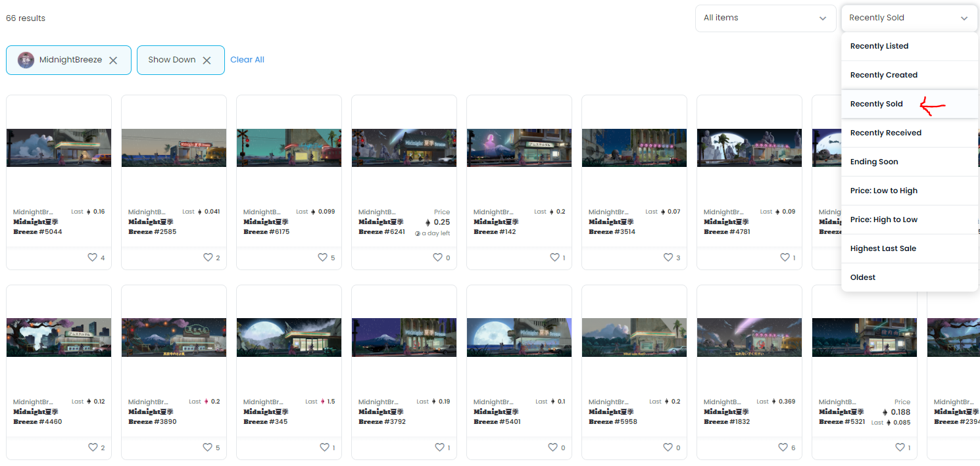Open Midnight Breeze #5958 thumbnail

coord(634,338)
